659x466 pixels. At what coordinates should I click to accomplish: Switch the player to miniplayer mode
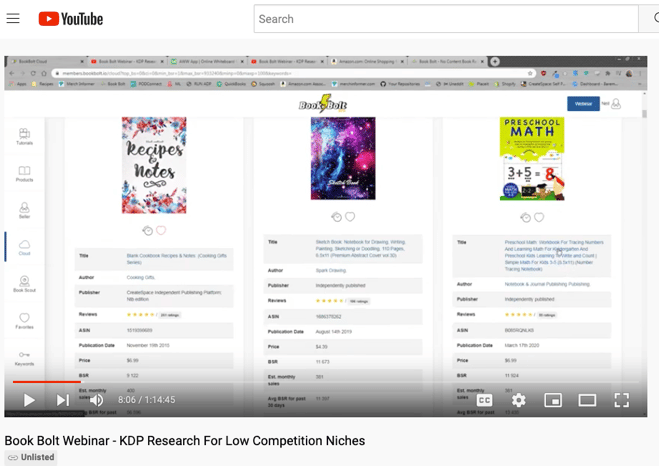(553, 400)
